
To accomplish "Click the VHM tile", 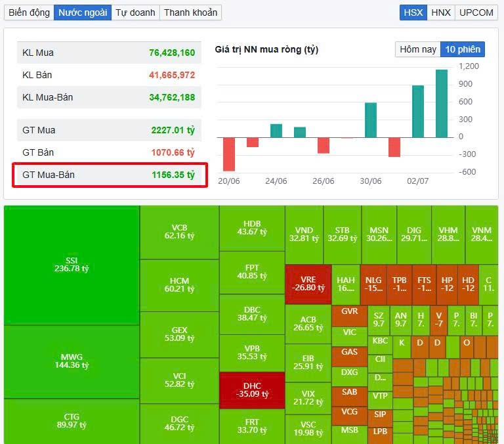I will (448, 234).
